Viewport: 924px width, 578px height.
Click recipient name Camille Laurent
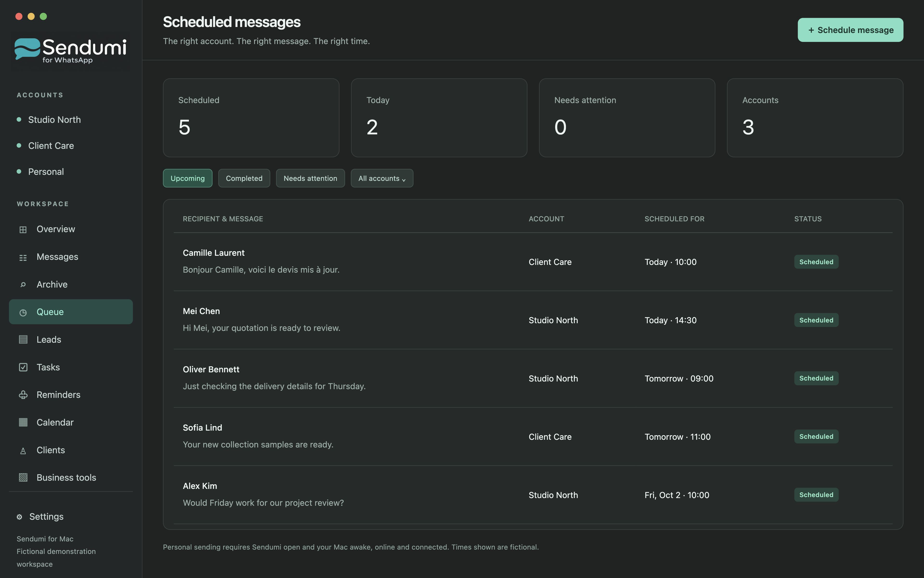click(213, 253)
